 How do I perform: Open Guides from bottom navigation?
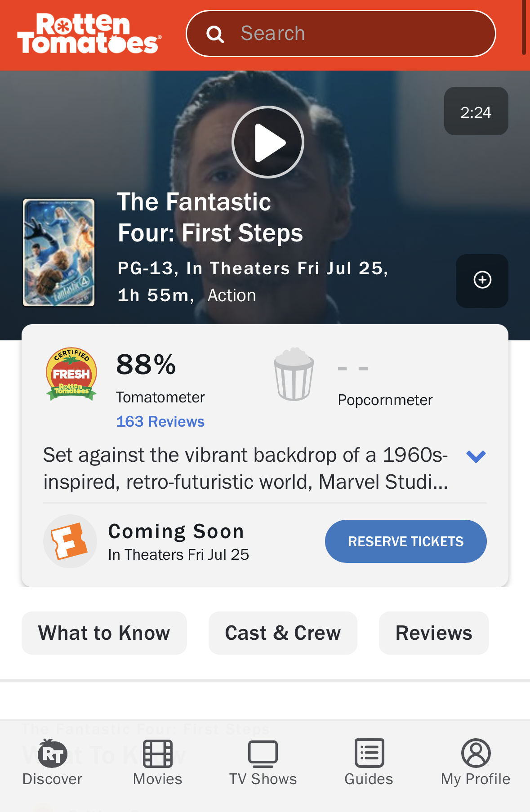click(x=369, y=762)
